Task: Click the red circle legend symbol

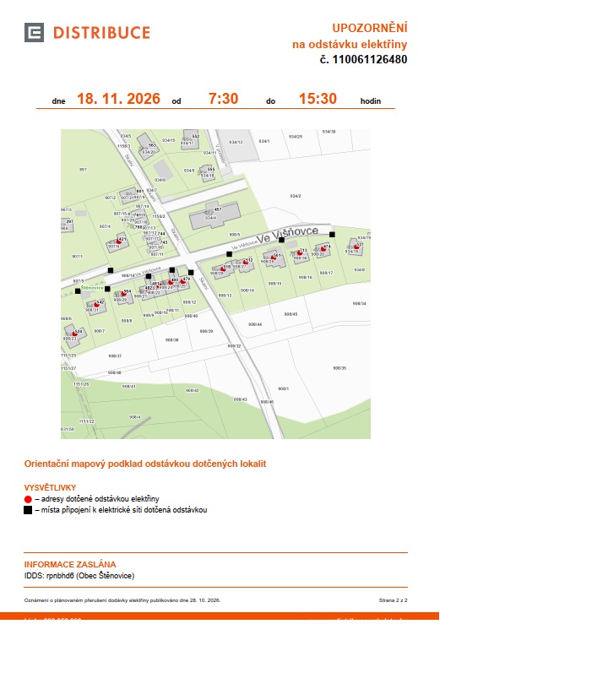Action: (28, 500)
